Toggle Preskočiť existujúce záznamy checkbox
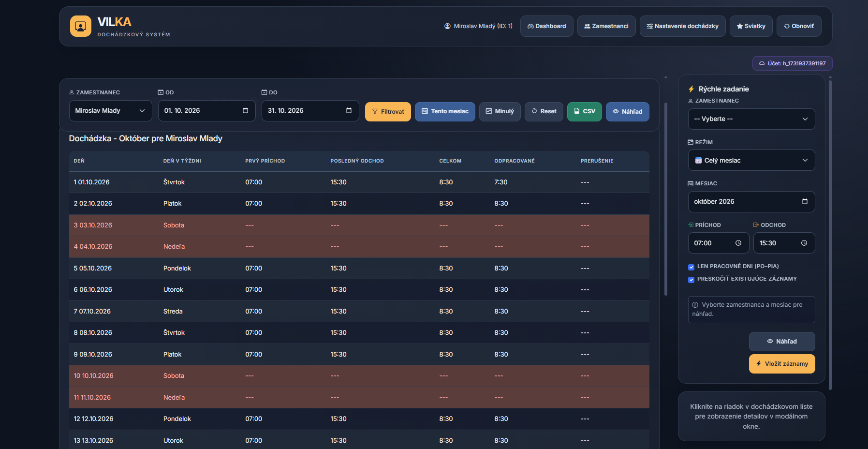The image size is (868, 449). 691,279
